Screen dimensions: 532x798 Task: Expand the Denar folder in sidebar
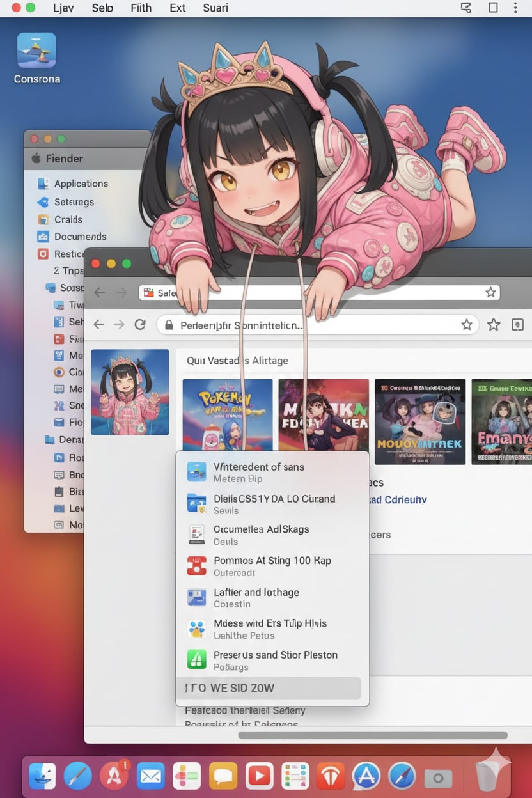coord(70,440)
